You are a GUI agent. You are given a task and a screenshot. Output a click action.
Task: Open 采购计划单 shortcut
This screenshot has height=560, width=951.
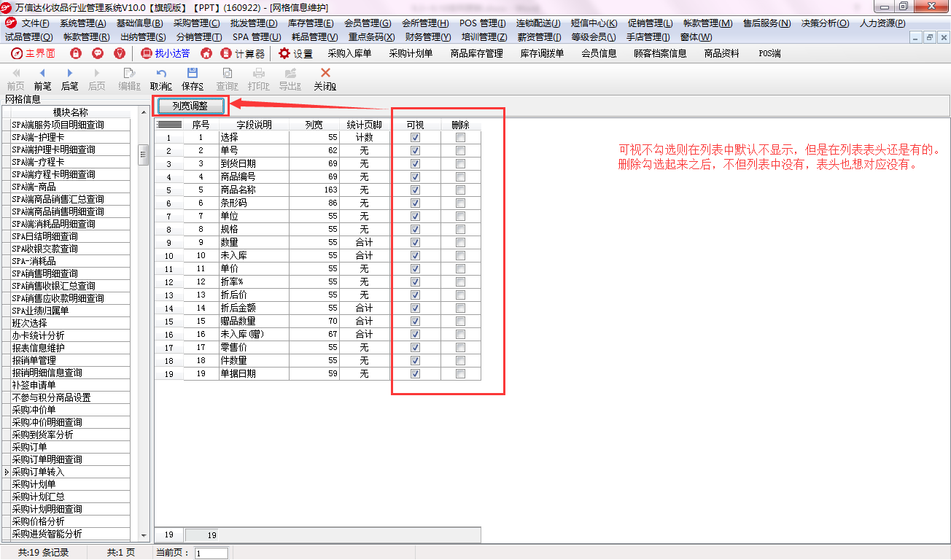tap(411, 53)
